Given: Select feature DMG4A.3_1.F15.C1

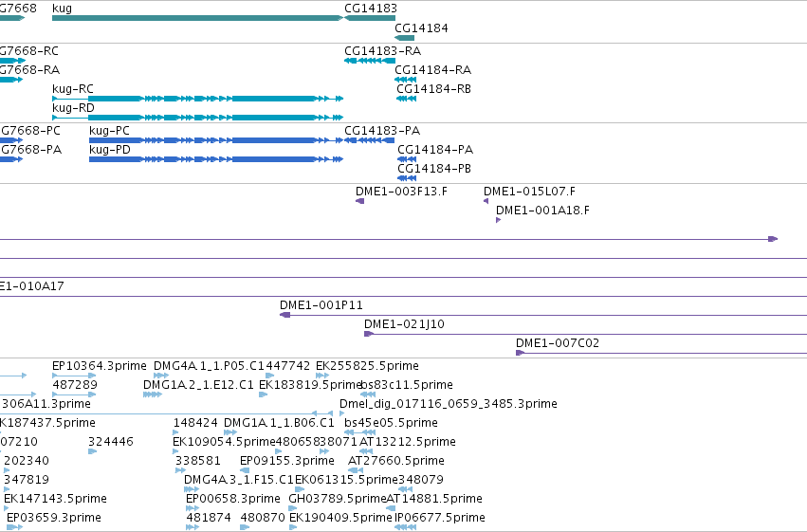Looking at the screenshot, I should [x=191, y=489].
